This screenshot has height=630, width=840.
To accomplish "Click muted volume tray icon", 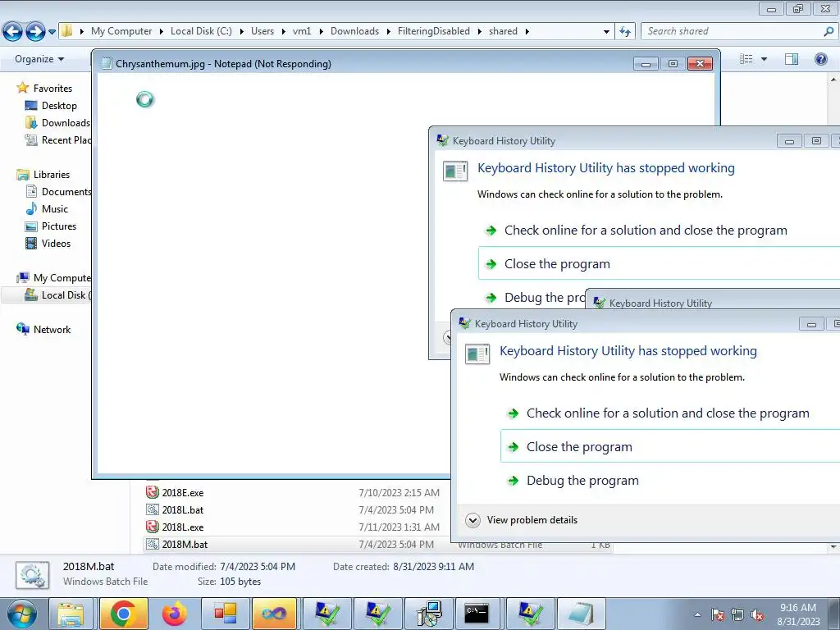I will 757,614.
